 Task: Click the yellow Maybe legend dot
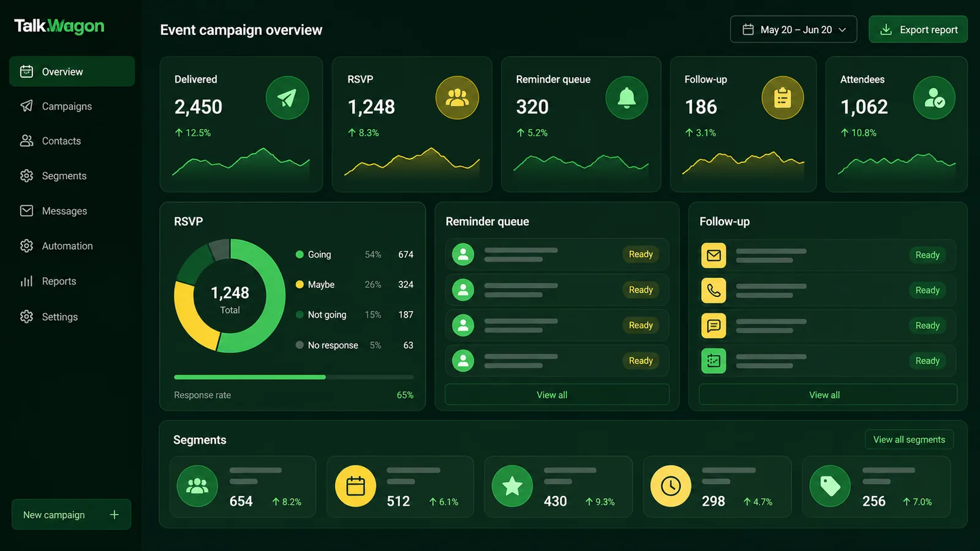pyautogui.click(x=300, y=285)
